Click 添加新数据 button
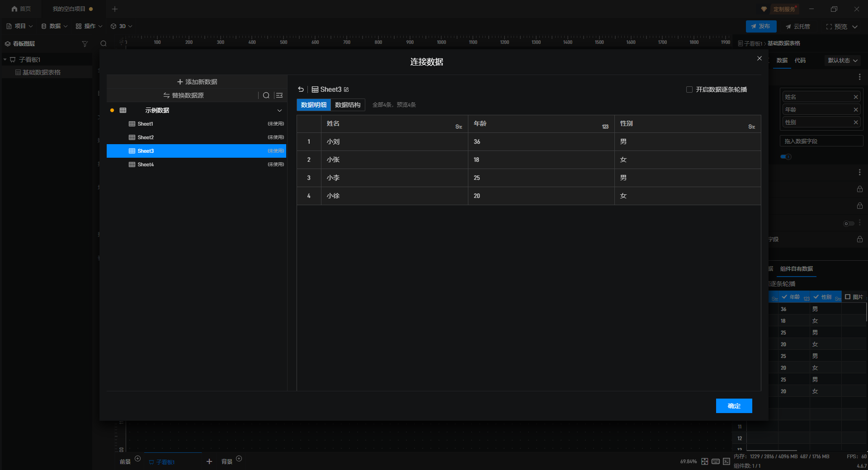 [x=197, y=82]
